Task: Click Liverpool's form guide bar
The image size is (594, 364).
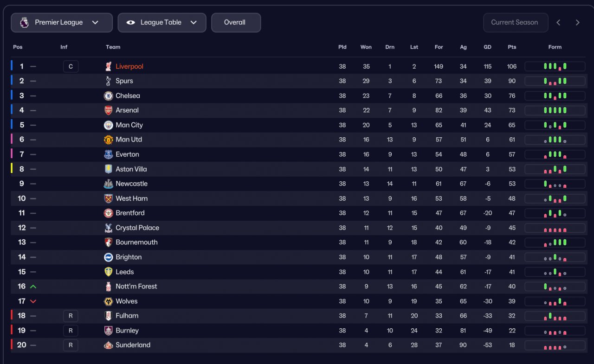Action: click(555, 66)
